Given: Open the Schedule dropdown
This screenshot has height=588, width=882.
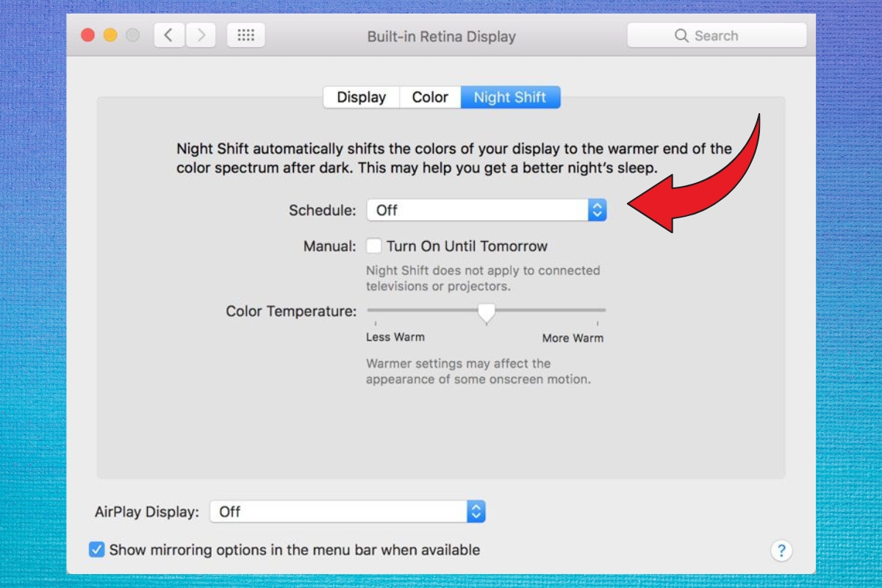Looking at the screenshot, I should click(x=487, y=210).
